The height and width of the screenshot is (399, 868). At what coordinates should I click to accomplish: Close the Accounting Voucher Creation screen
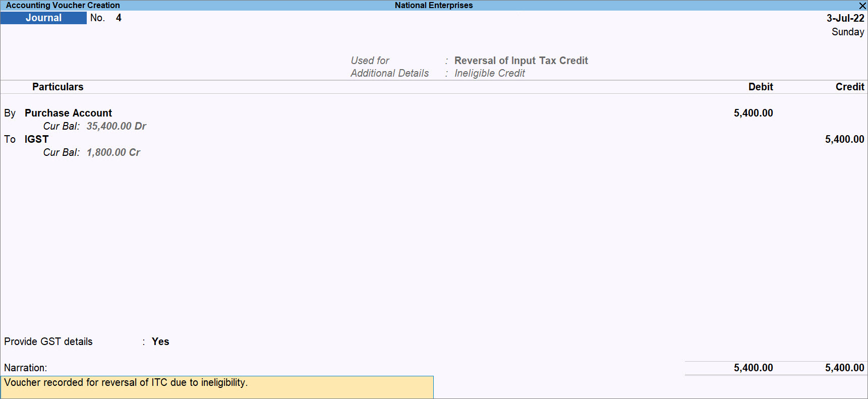(x=862, y=6)
